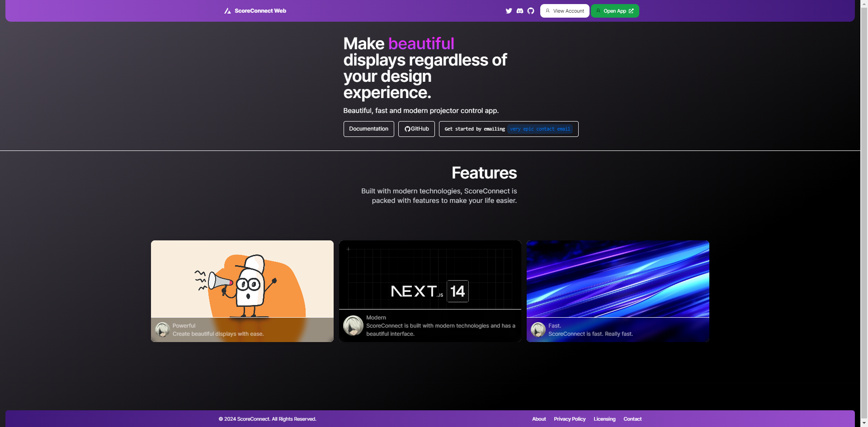Click the Features heading
The image size is (868, 427).
[x=484, y=173]
